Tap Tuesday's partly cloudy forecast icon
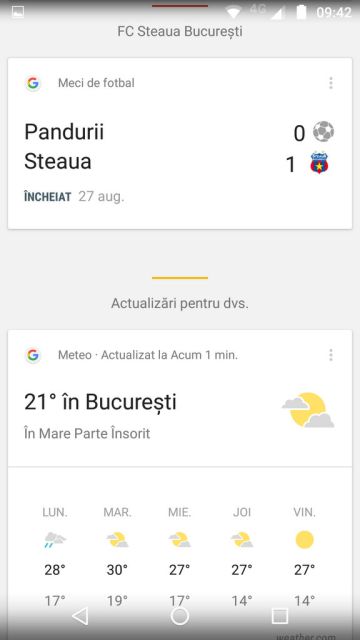360x640 pixels. coord(117,540)
